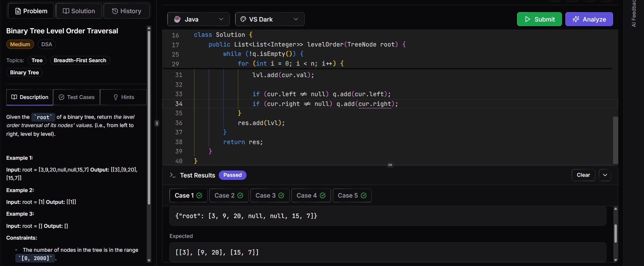Open the Solution tab

79,11
